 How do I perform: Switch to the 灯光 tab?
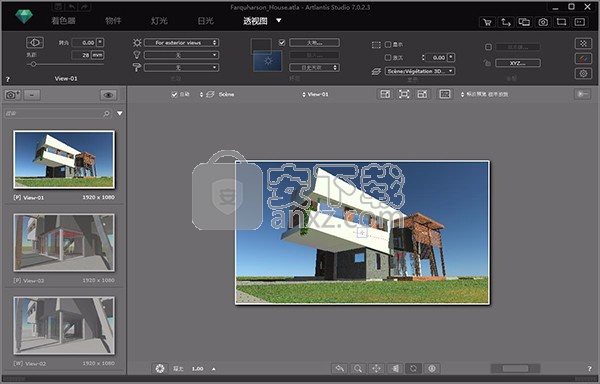(x=159, y=20)
